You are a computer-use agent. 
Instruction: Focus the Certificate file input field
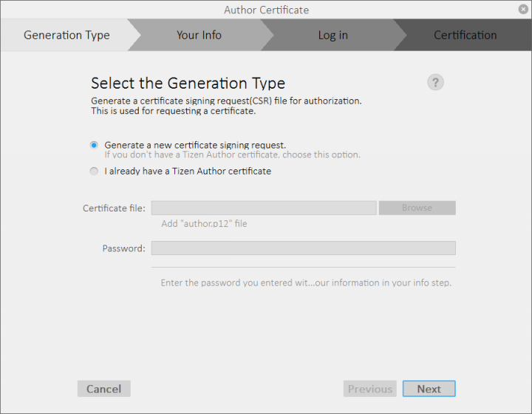(264, 208)
